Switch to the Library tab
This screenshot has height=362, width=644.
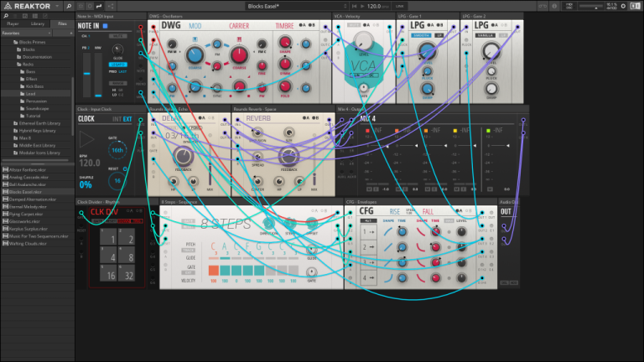[x=38, y=23]
